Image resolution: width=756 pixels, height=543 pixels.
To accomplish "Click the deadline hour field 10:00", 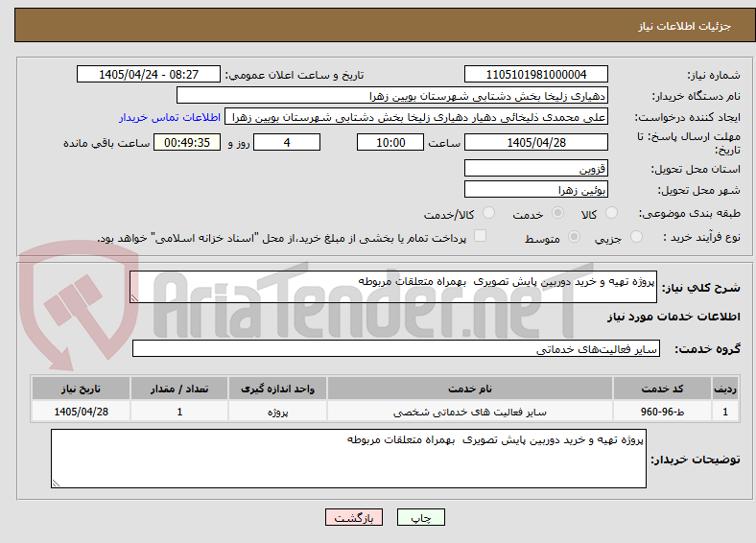I will (390, 142).
